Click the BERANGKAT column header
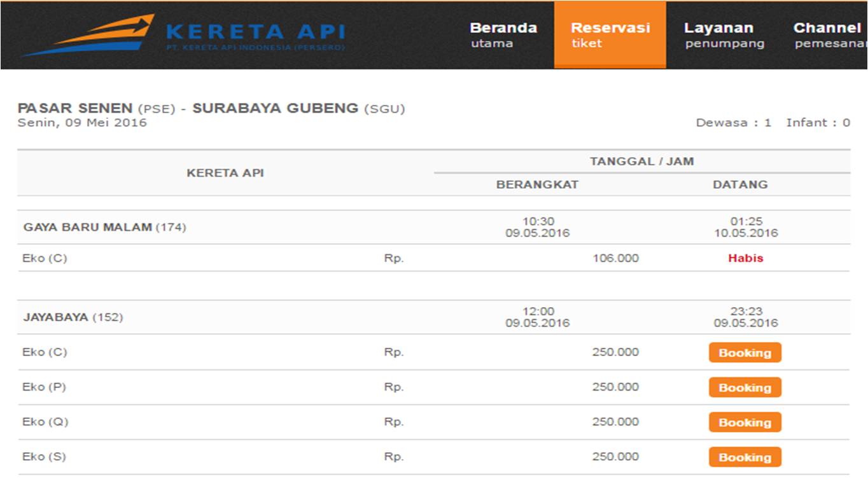Screen dimensions: 868x489 537,184
